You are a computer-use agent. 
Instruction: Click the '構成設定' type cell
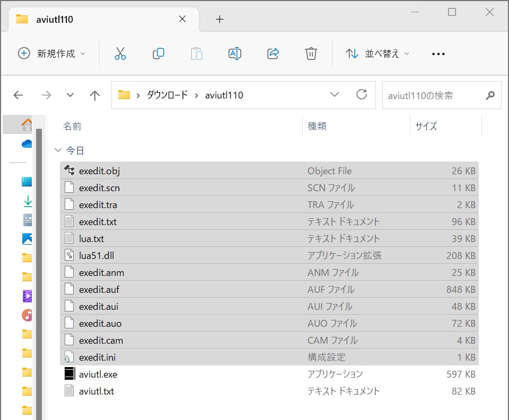tap(326, 357)
